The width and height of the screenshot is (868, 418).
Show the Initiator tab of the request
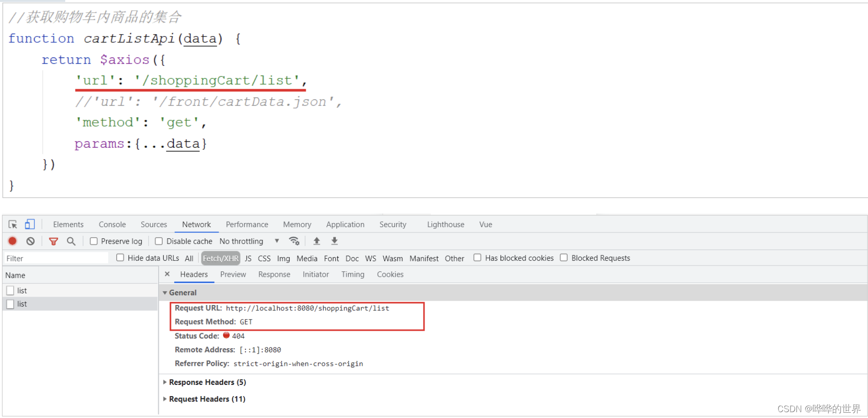coord(315,274)
